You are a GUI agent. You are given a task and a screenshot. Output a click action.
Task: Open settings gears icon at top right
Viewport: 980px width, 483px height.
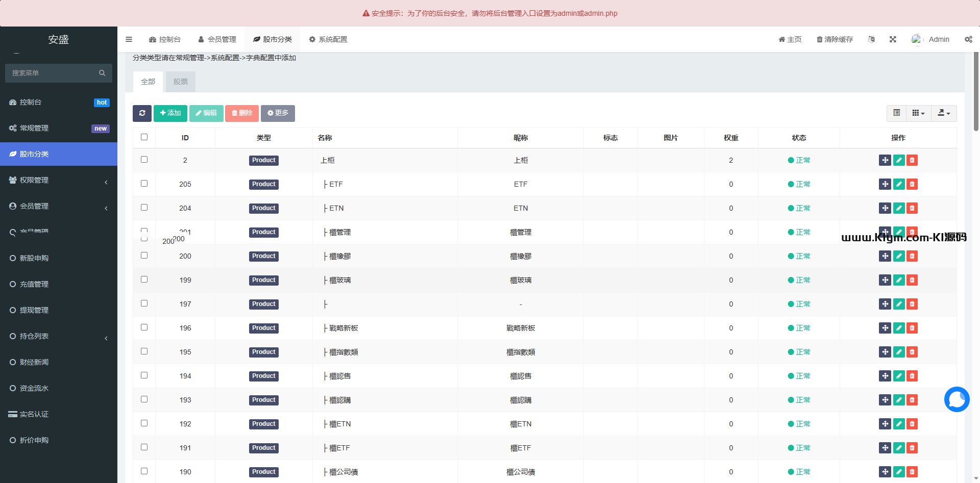pos(968,39)
